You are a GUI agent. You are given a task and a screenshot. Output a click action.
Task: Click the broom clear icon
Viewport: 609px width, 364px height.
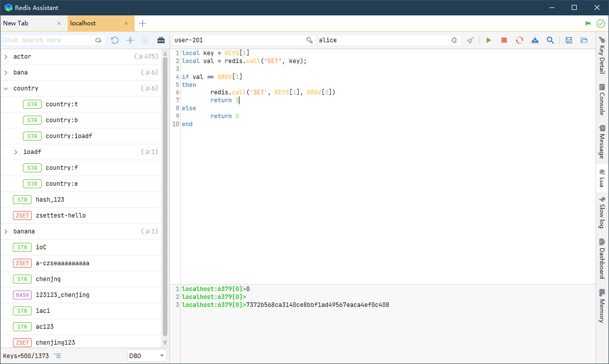[x=470, y=40]
